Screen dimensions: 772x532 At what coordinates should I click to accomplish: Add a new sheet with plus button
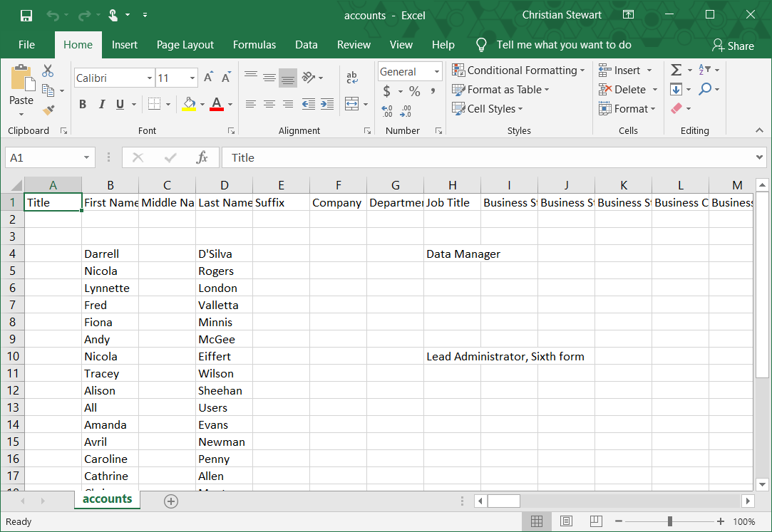171,501
